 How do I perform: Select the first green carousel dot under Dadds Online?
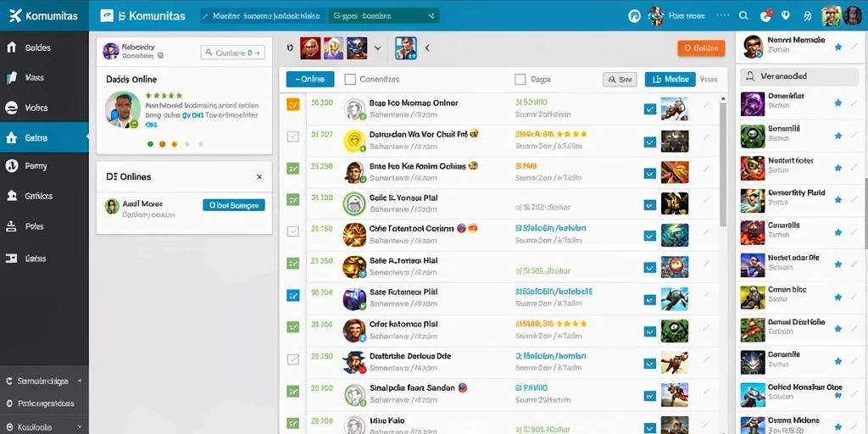150,144
